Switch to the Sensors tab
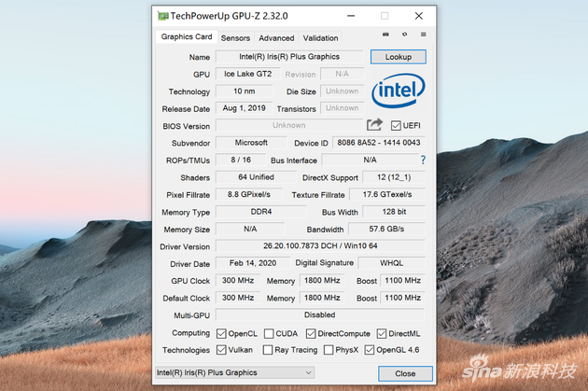588x391 pixels. 235,38
